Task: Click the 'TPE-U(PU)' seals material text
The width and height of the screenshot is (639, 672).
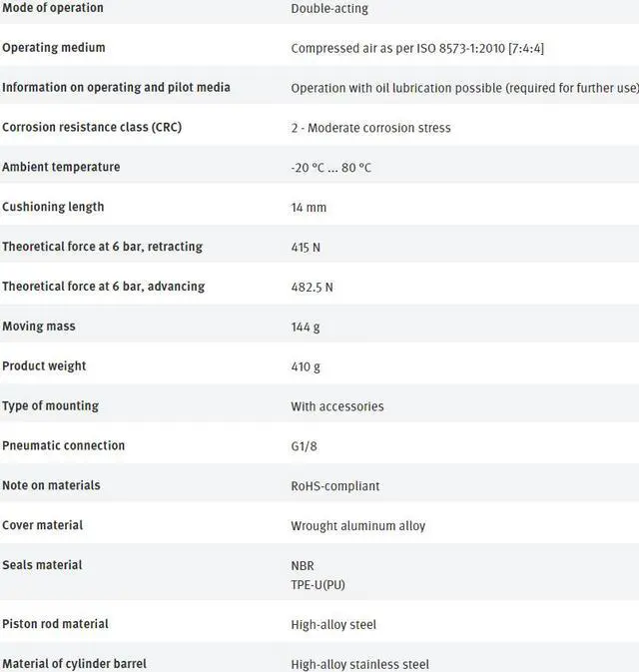Action: click(x=318, y=584)
